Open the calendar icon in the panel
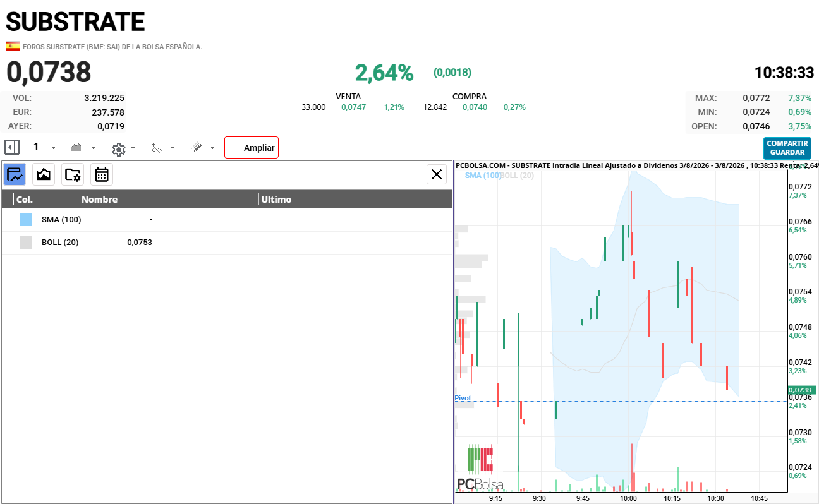Viewport: 819px width, 504px height. [x=102, y=174]
